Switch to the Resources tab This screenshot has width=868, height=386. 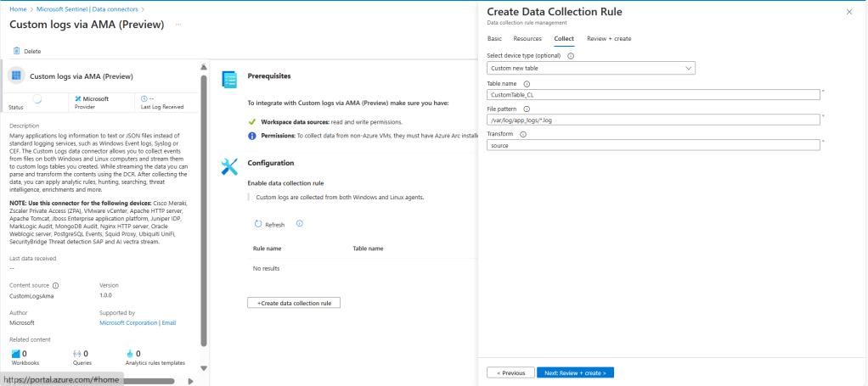527,39
